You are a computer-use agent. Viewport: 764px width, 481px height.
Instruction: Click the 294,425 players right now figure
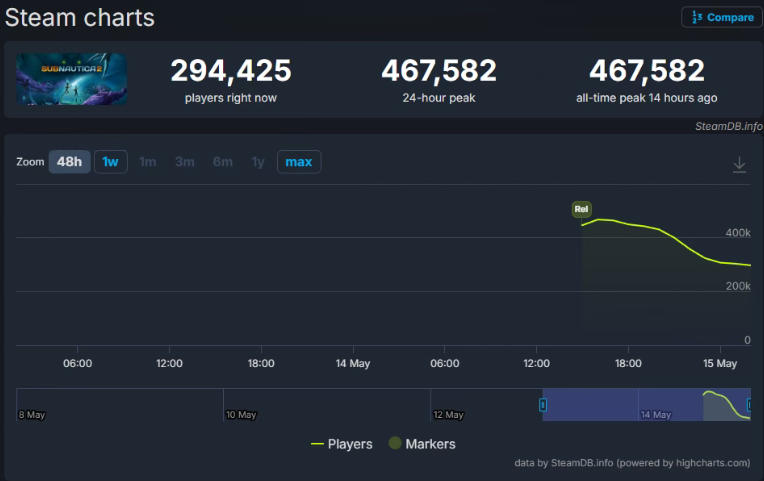click(231, 71)
